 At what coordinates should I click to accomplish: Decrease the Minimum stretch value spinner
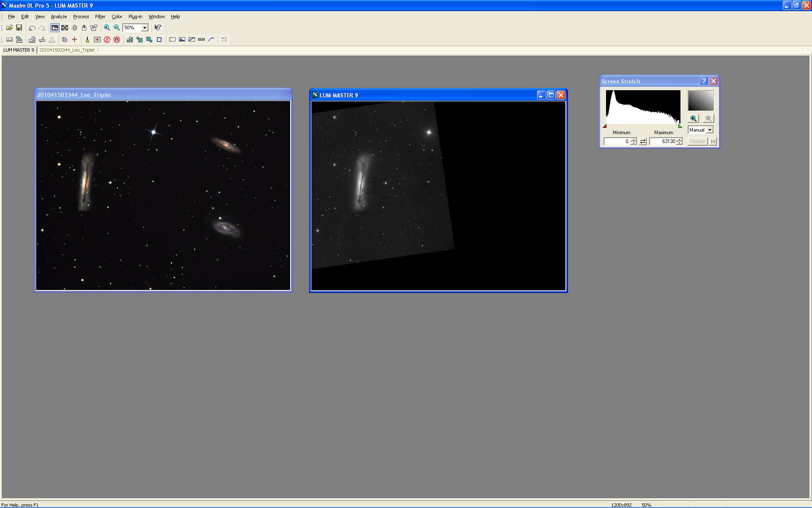tap(634, 143)
